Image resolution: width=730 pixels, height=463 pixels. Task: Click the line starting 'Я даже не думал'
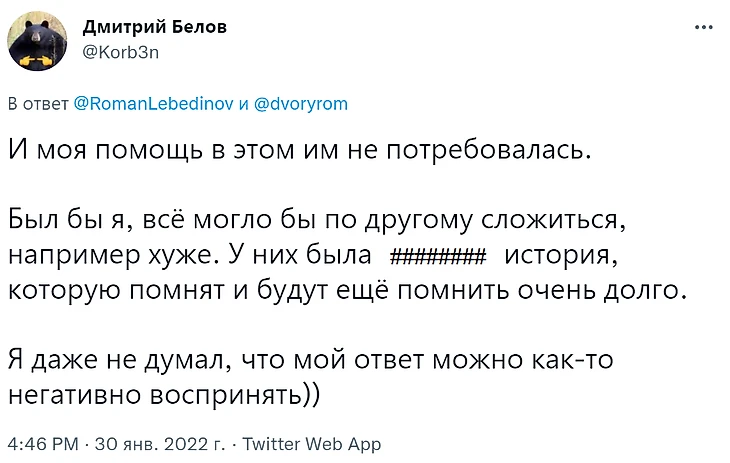[x=311, y=360]
